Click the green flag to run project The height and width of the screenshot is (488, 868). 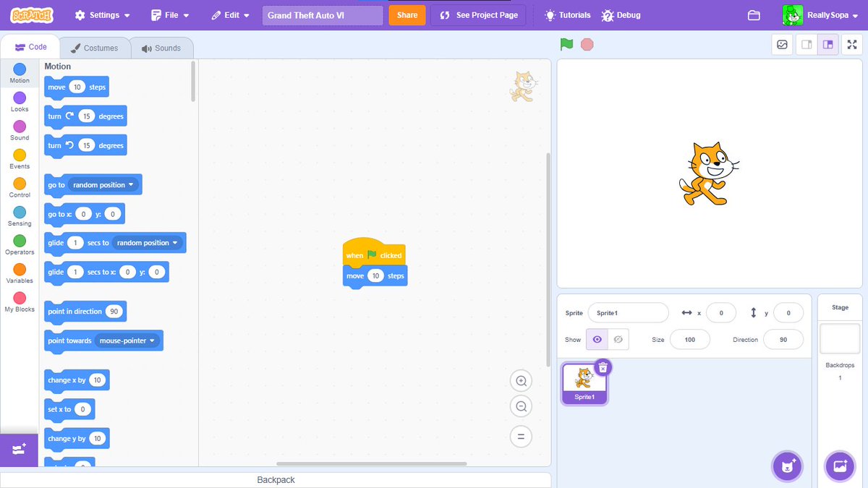tap(566, 44)
